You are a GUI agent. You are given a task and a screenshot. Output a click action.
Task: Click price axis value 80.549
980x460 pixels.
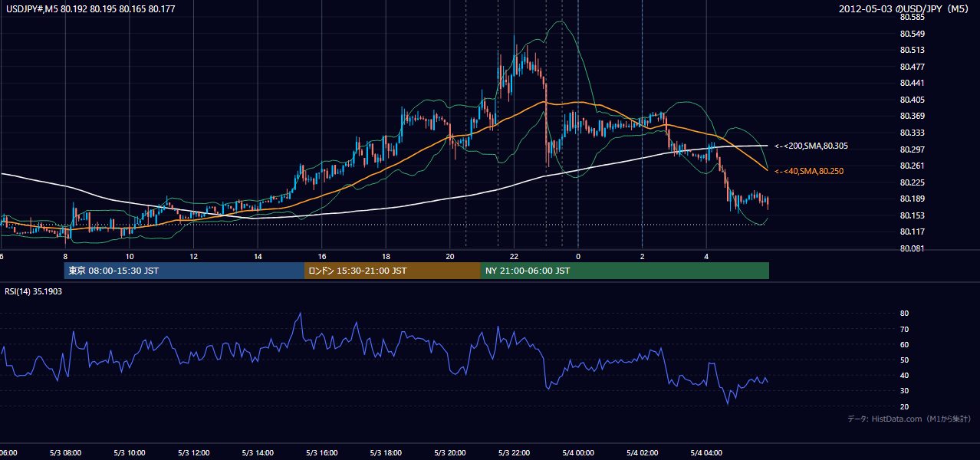pos(911,34)
